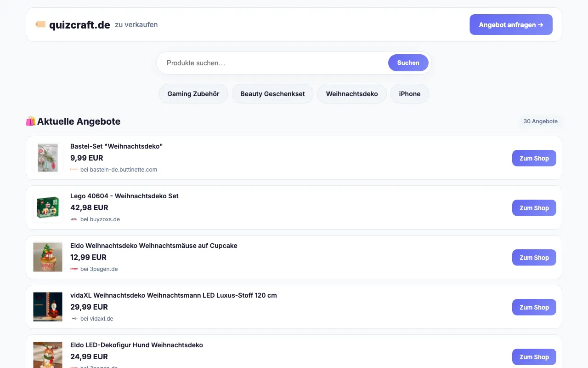
Task: Click the 12,99 EUR price
Action: tap(88, 257)
